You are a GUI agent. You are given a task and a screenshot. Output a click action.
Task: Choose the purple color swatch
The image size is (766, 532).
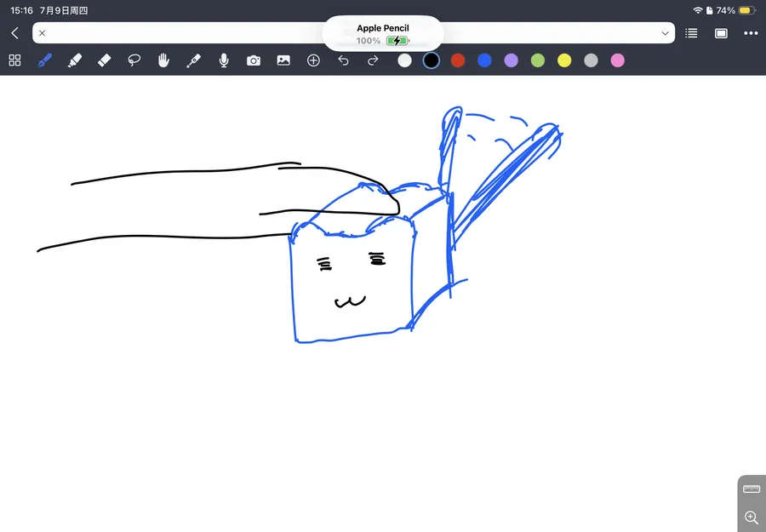tap(511, 60)
